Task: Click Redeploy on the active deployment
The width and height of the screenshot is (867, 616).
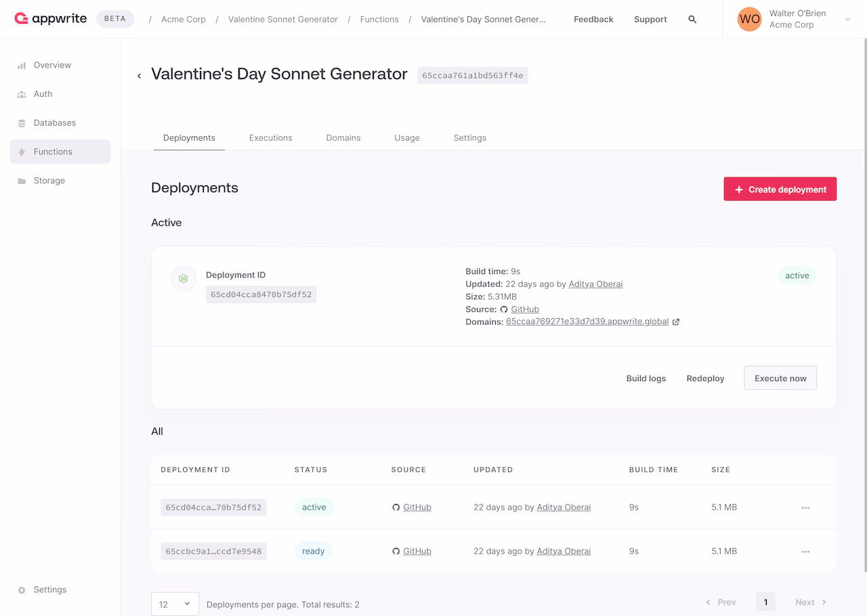Action: [x=705, y=378]
